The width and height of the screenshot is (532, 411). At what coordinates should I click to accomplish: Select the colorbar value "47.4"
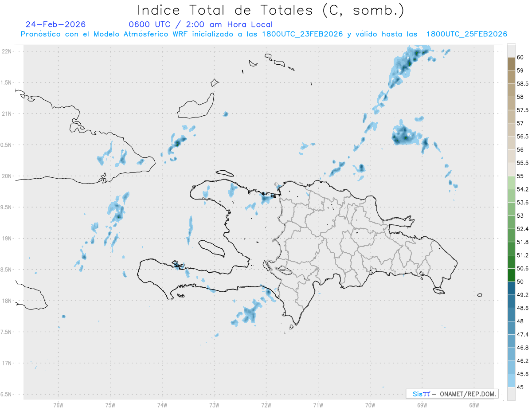pos(523,334)
